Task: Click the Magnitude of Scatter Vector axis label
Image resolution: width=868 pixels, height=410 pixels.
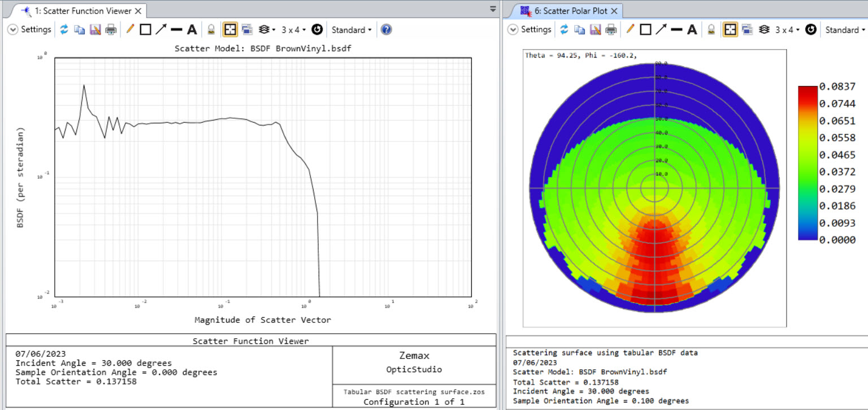Action: coord(263,320)
